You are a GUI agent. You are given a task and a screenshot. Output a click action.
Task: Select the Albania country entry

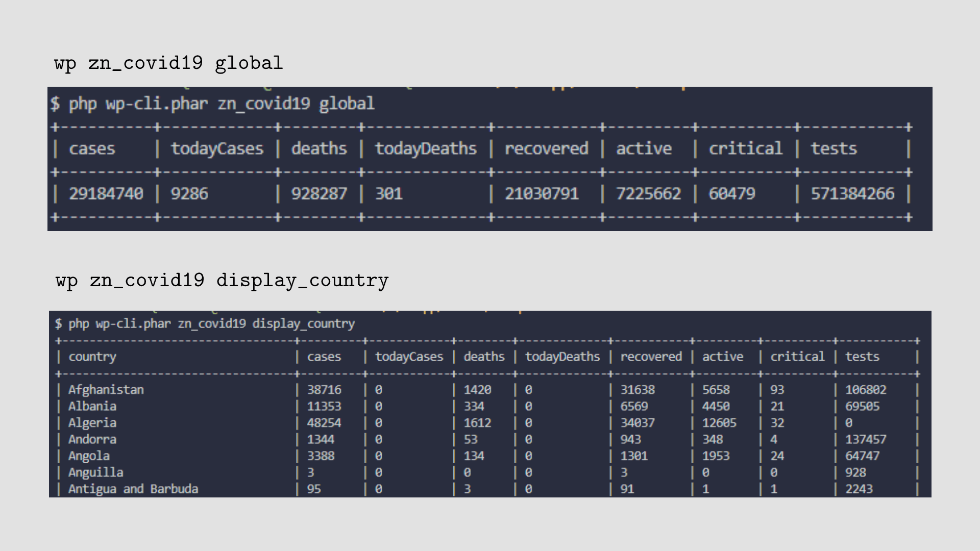92,407
